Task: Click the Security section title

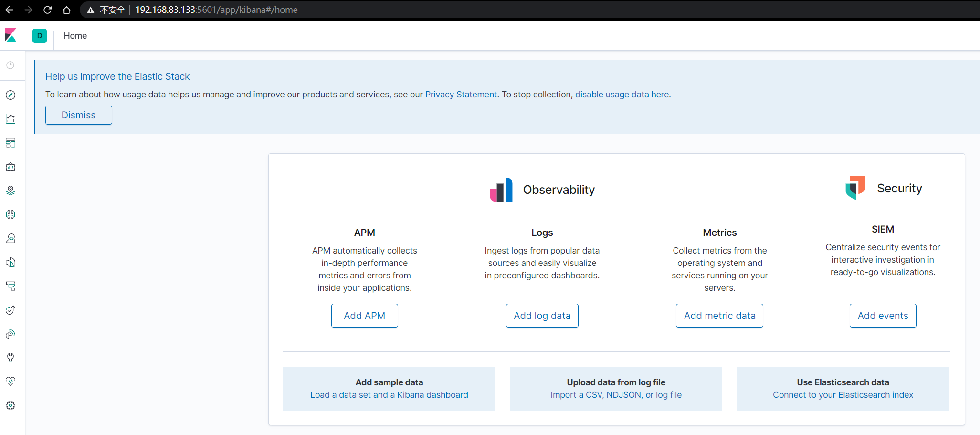Action: pyautogui.click(x=900, y=188)
